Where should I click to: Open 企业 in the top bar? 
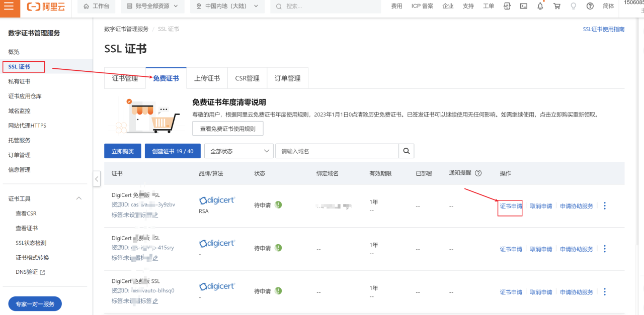[x=448, y=6]
